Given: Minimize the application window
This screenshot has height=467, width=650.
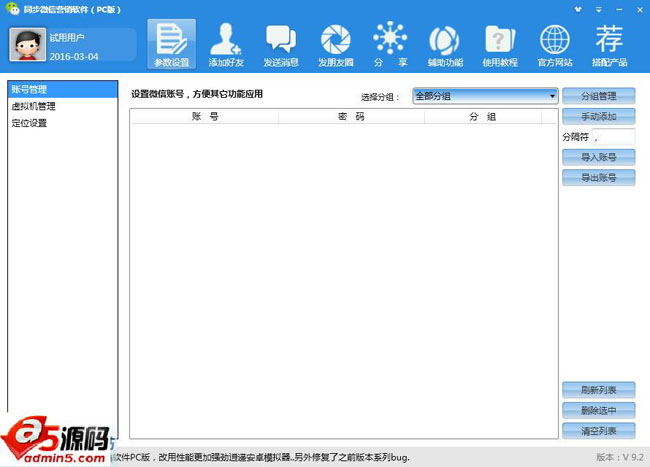Looking at the screenshot, I should point(619,9).
